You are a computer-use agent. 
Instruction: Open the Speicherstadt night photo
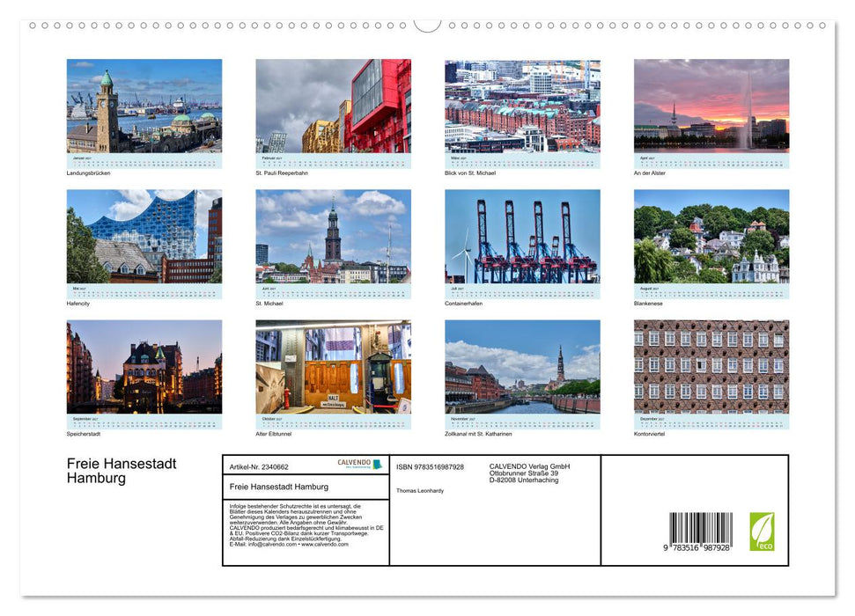pyautogui.click(x=144, y=367)
